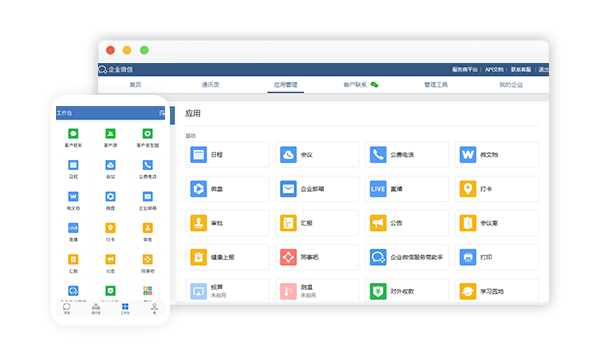
Task: Open the 测温 temperature app card
Action: [317, 290]
